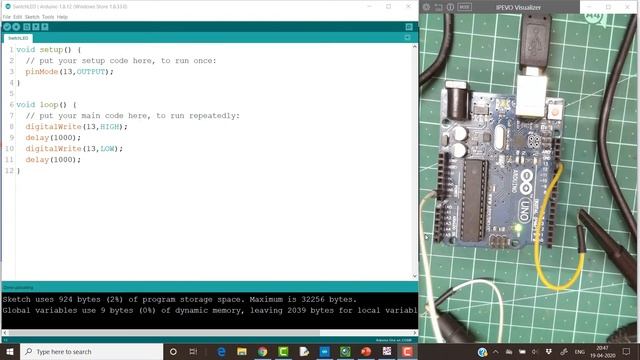Click the Upload arrow button in Arduino toolbar
This screenshot has width=640, height=360.
pyautogui.click(x=16, y=27)
